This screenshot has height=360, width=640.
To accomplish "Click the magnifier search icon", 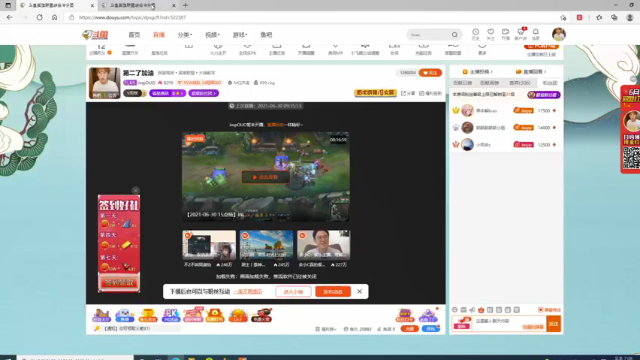I will tap(454, 35).
